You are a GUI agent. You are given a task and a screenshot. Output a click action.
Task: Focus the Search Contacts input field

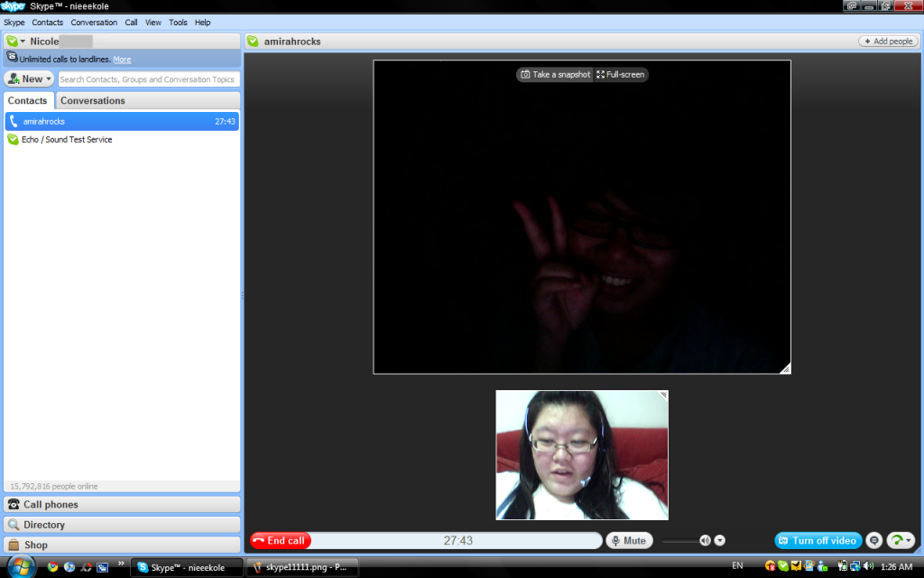(149, 79)
